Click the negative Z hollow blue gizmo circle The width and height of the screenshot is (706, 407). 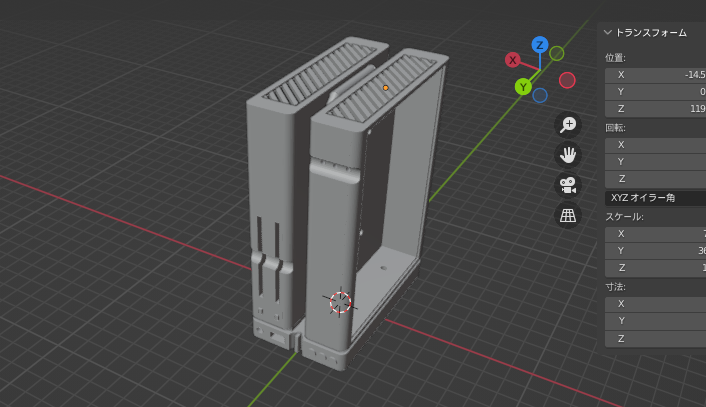tap(540, 95)
